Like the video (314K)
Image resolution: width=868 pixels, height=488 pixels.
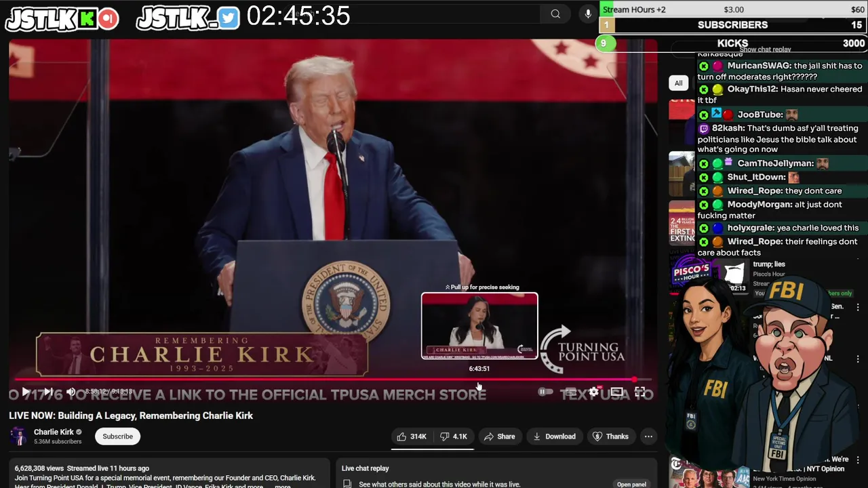coord(412,436)
